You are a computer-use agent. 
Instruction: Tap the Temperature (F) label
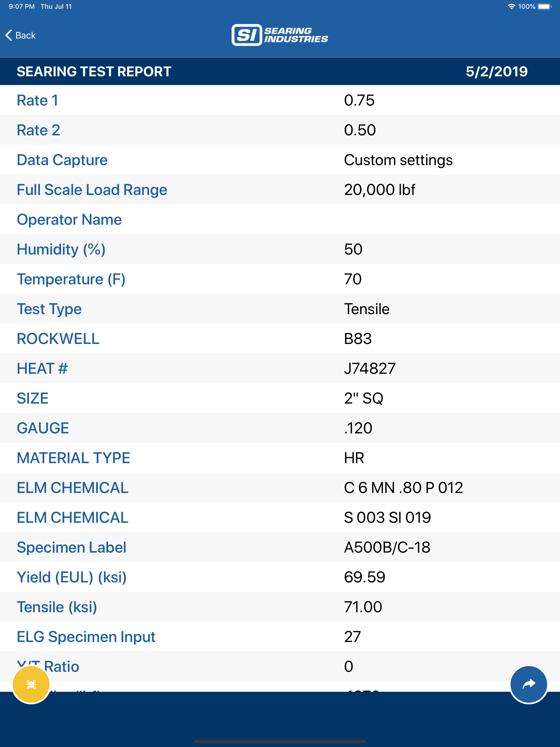pyautogui.click(x=71, y=279)
